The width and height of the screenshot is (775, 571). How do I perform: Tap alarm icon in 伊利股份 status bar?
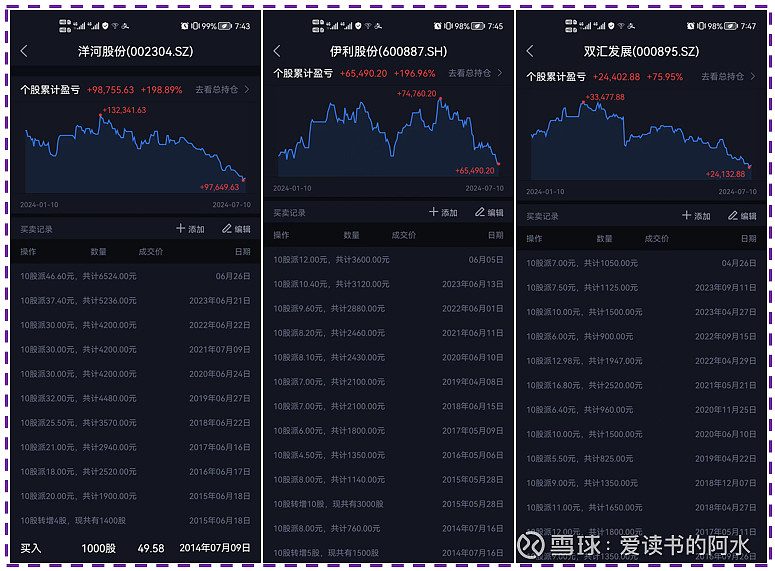(437, 26)
